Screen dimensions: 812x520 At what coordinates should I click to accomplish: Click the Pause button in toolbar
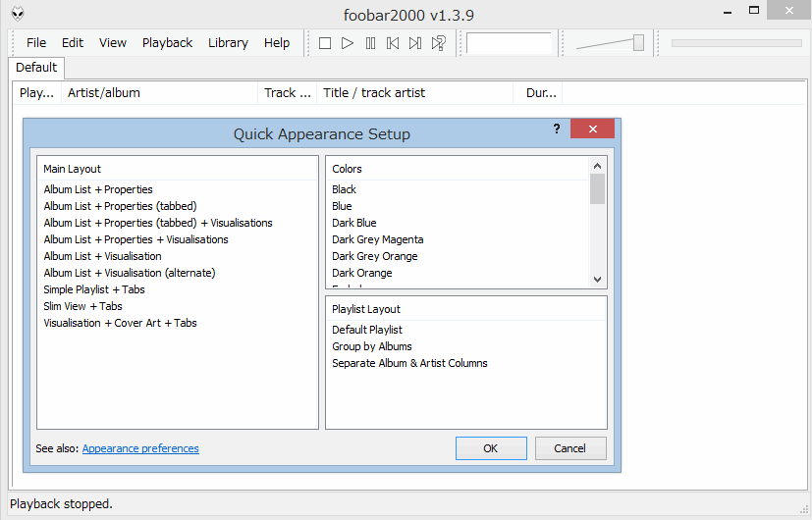tap(370, 43)
